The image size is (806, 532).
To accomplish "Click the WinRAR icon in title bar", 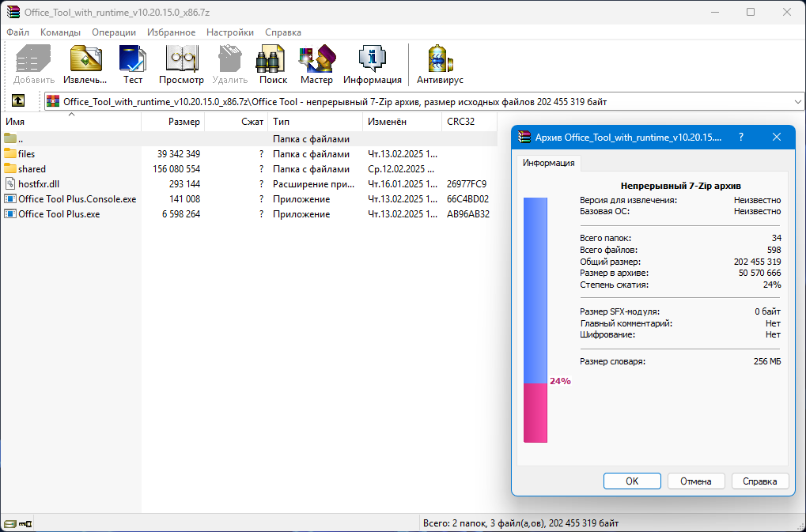I will [13, 12].
